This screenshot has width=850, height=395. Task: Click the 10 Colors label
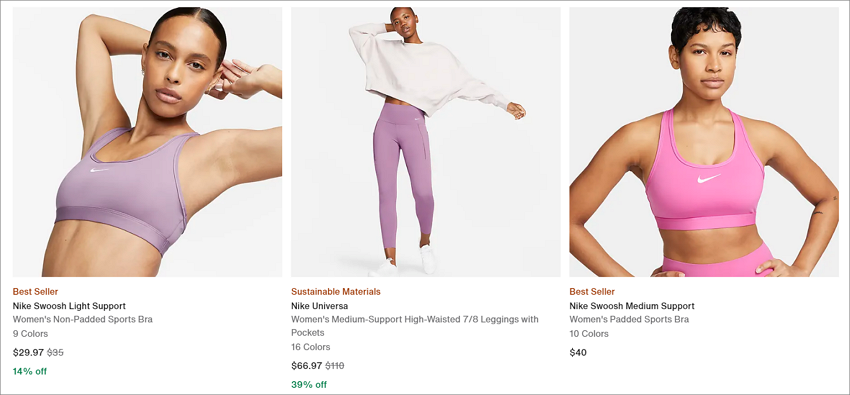[589, 334]
